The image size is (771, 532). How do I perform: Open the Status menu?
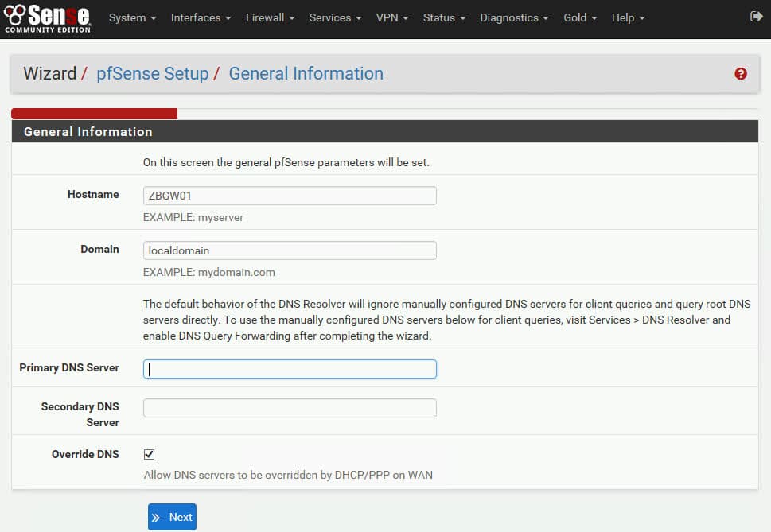pos(444,17)
